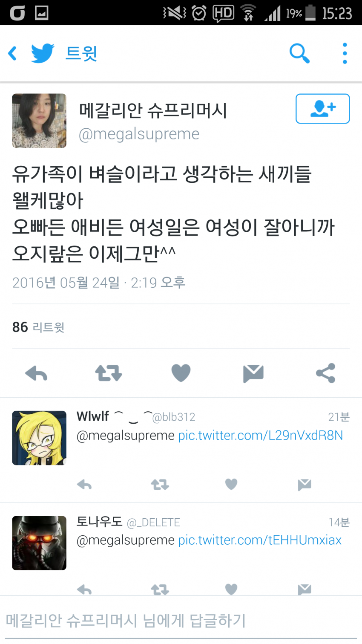
Task: View megalsupreme profile picture
Action: (39, 121)
